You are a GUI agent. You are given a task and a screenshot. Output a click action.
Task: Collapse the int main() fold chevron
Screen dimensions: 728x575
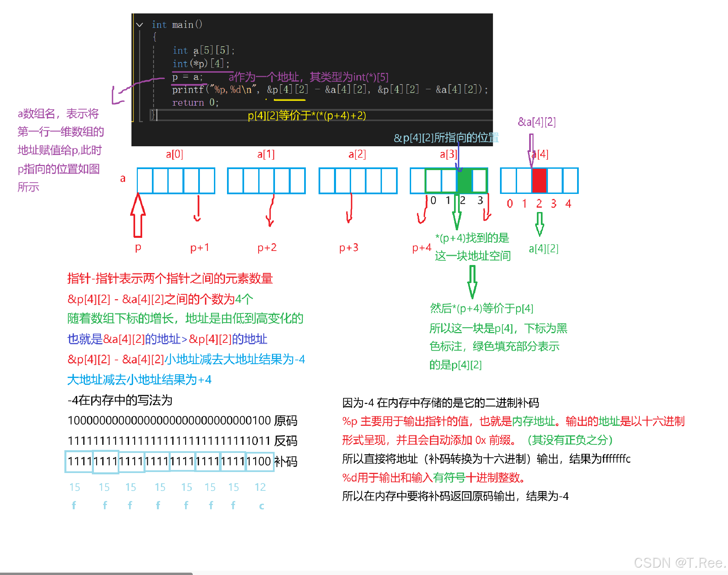[x=139, y=24]
